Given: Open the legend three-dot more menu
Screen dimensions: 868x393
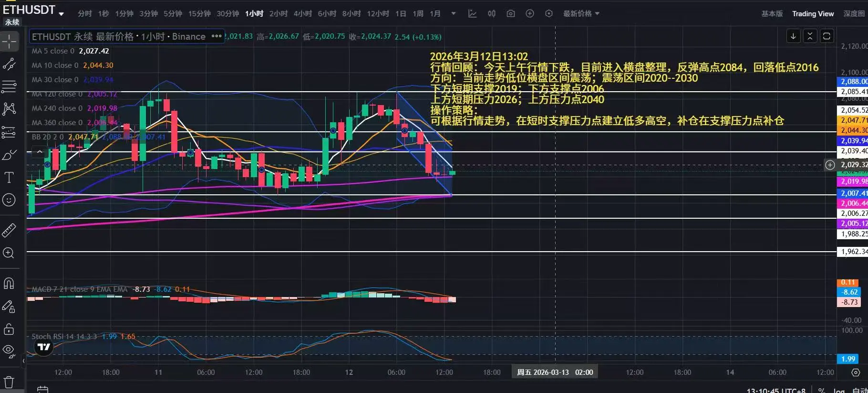Looking at the screenshot, I should 217,36.
